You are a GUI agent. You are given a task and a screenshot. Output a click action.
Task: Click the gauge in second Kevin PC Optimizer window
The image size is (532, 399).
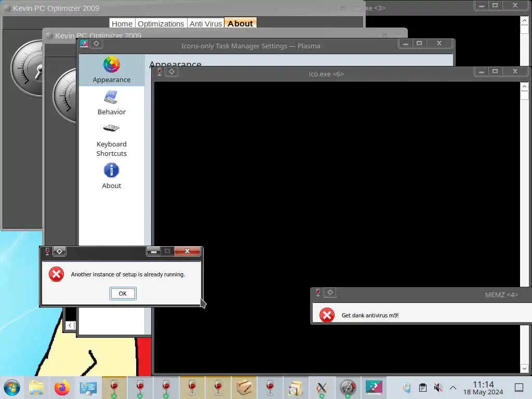pyautogui.click(x=64, y=96)
